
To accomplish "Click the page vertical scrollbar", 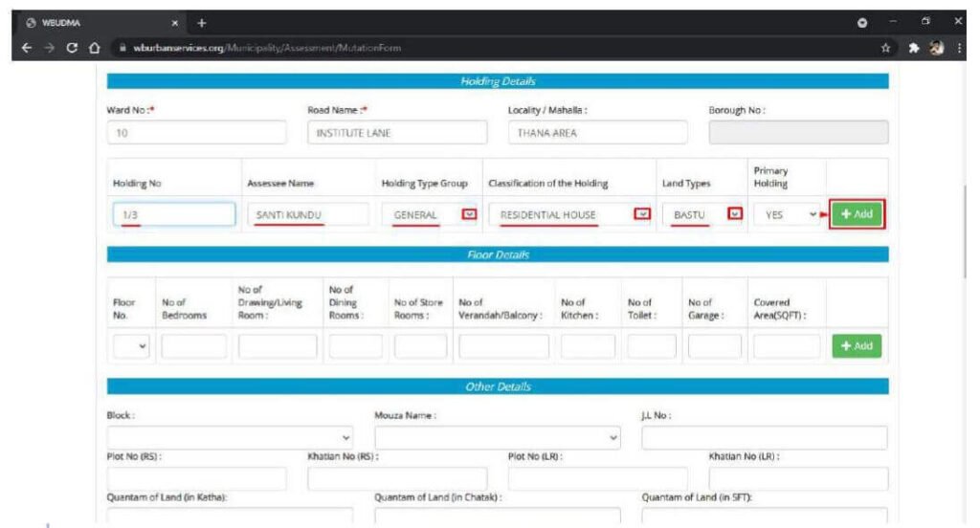I will [x=964, y=231].
